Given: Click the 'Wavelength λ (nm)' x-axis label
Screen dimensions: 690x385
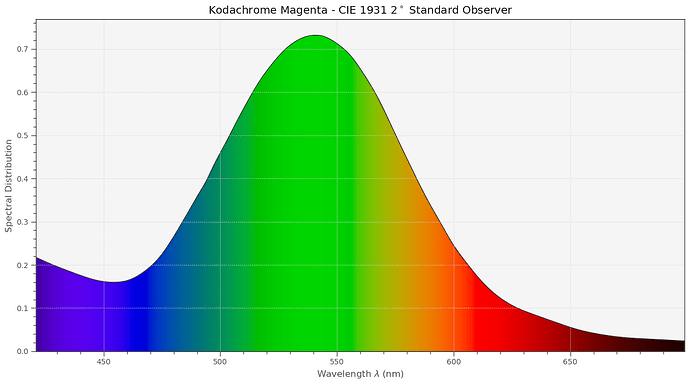Looking at the screenshot, I should (360, 374).
